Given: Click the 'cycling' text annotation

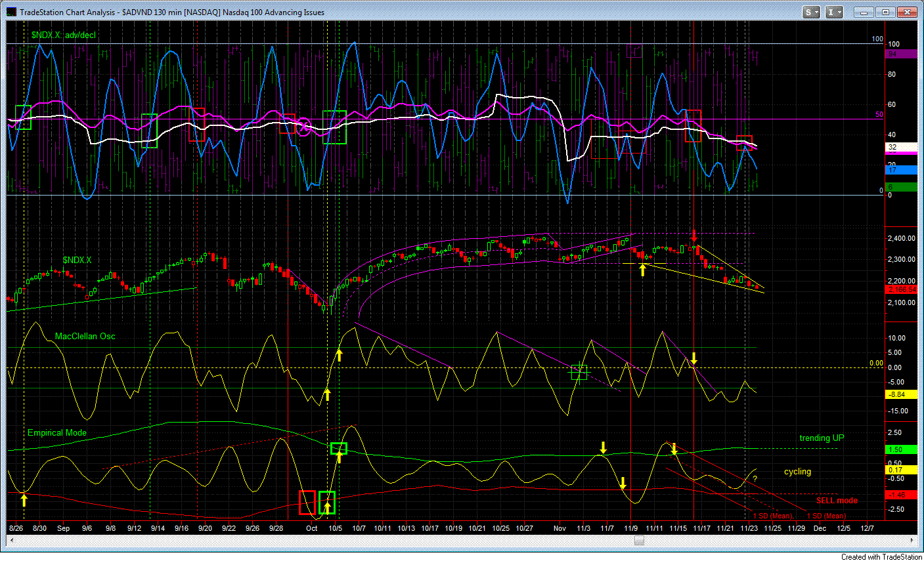Looking at the screenshot, I should (x=797, y=471).
